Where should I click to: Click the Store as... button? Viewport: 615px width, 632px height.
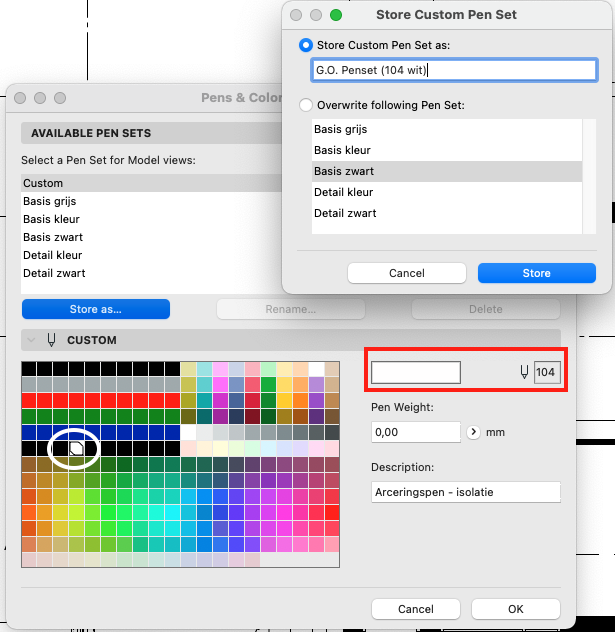coord(96,309)
